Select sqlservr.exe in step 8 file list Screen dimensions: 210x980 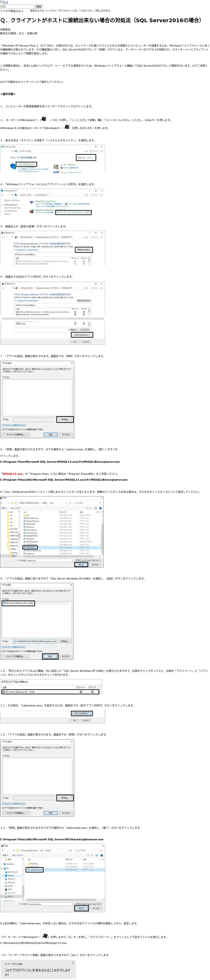(x=30, y=548)
